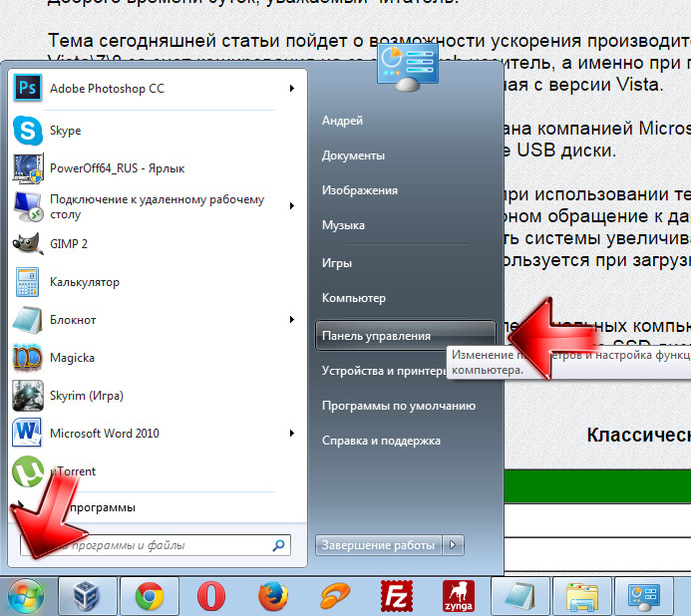Open the orange swirl app on taskbar

pos(335,597)
